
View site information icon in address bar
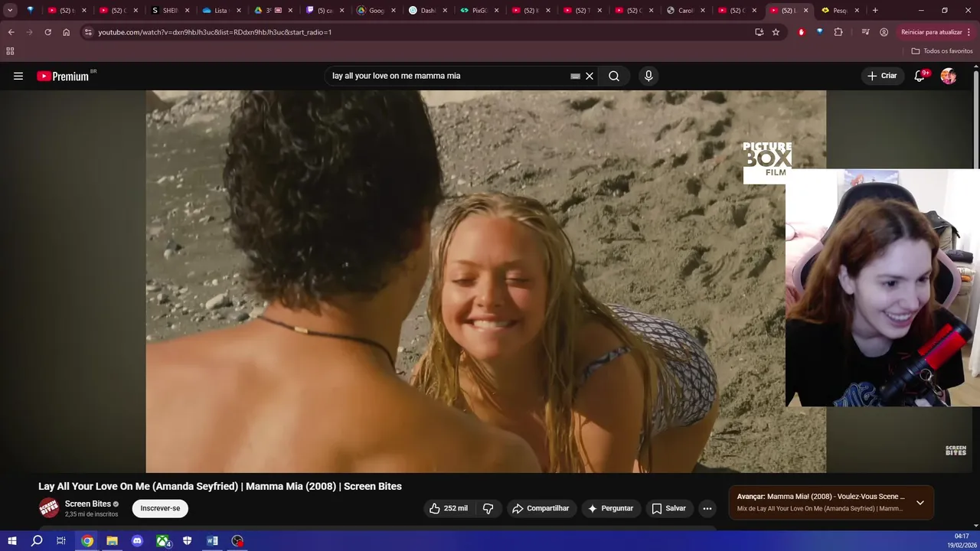click(x=88, y=32)
